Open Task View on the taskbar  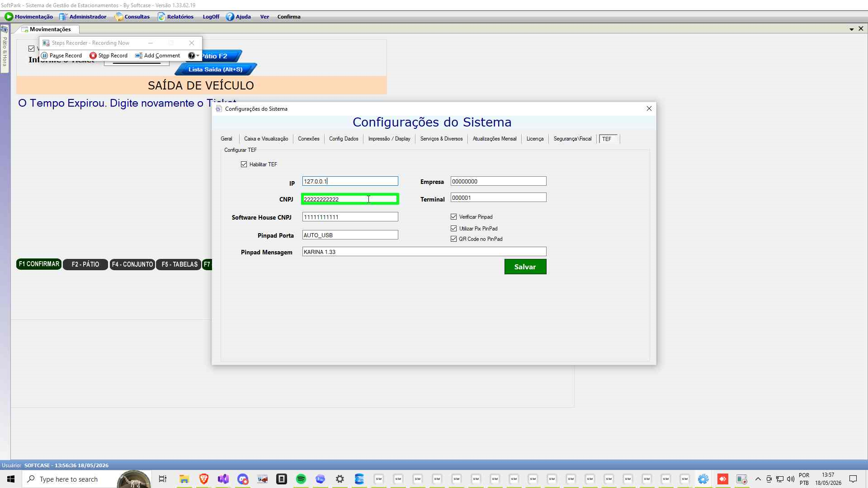(163, 479)
